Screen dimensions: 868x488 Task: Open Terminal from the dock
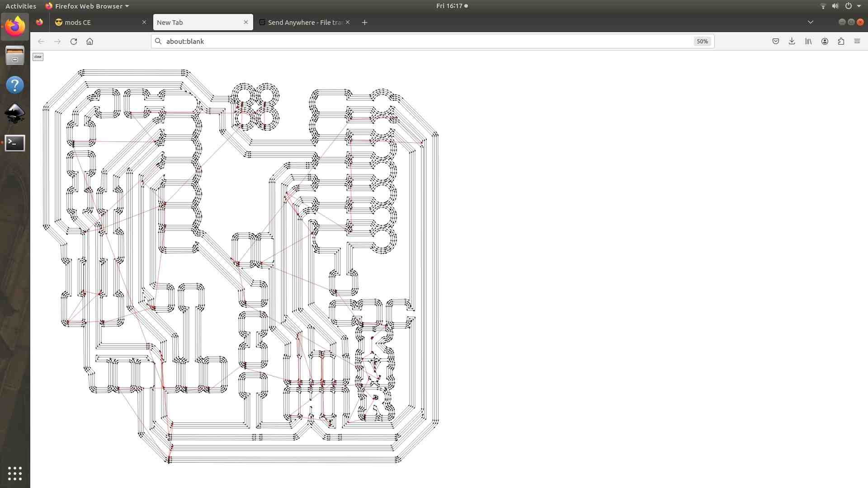15,143
